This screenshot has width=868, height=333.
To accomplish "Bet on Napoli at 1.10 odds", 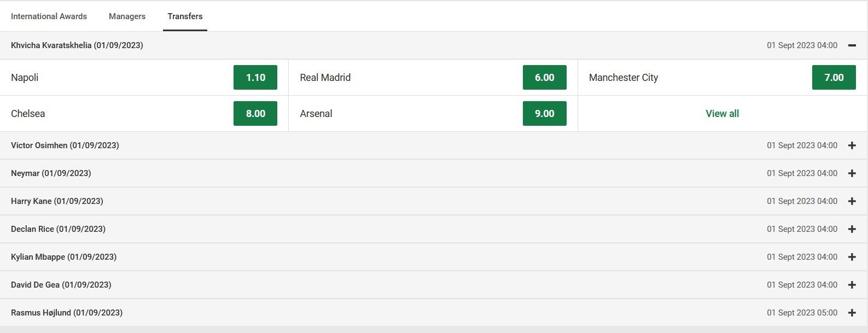I will tap(255, 78).
